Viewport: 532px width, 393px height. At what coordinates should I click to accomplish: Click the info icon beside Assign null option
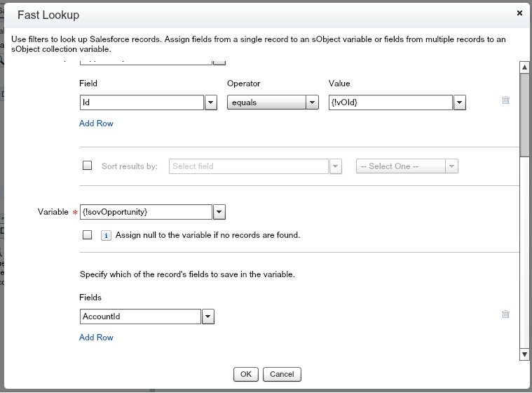(x=106, y=236)
